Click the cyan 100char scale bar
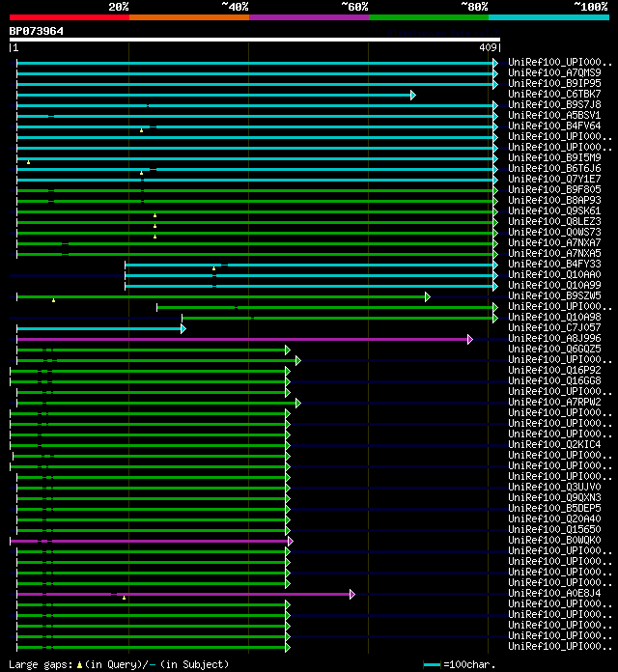The image size is (618, 672). click(432, 664)
